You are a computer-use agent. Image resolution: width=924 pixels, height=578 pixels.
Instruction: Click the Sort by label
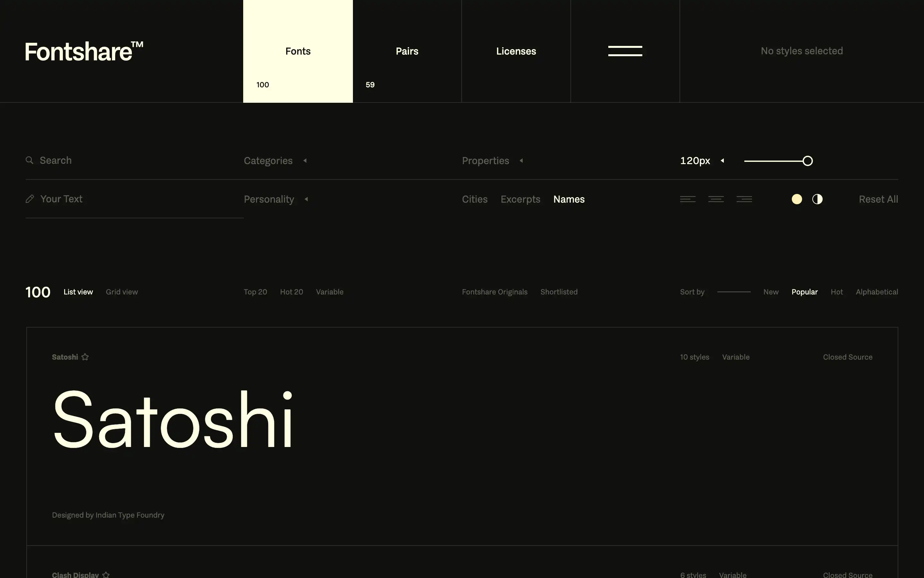[x=692, y=292]
